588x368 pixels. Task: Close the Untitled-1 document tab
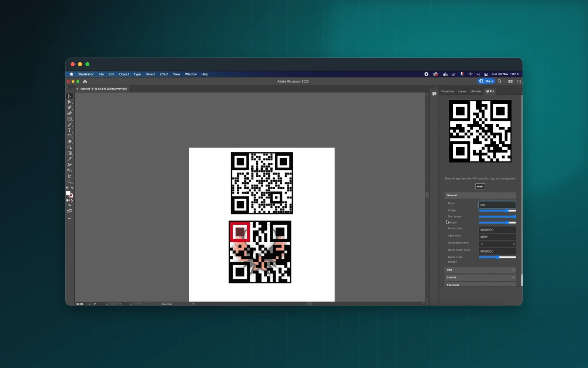(x=77, y=89)
